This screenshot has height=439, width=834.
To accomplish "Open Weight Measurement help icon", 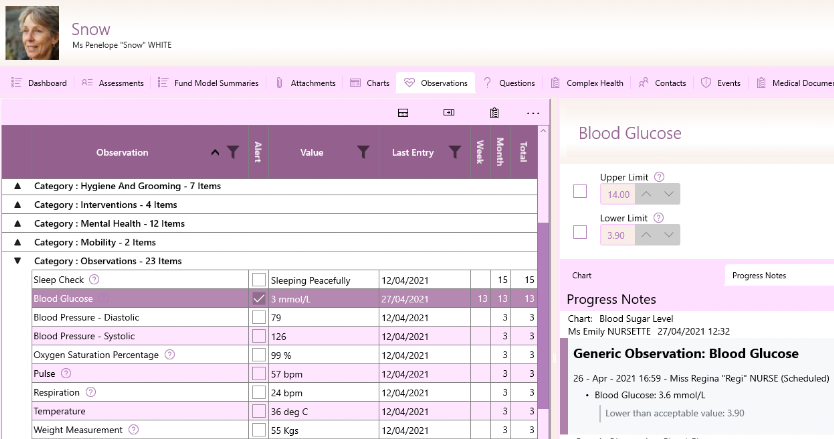I will 134,429.
